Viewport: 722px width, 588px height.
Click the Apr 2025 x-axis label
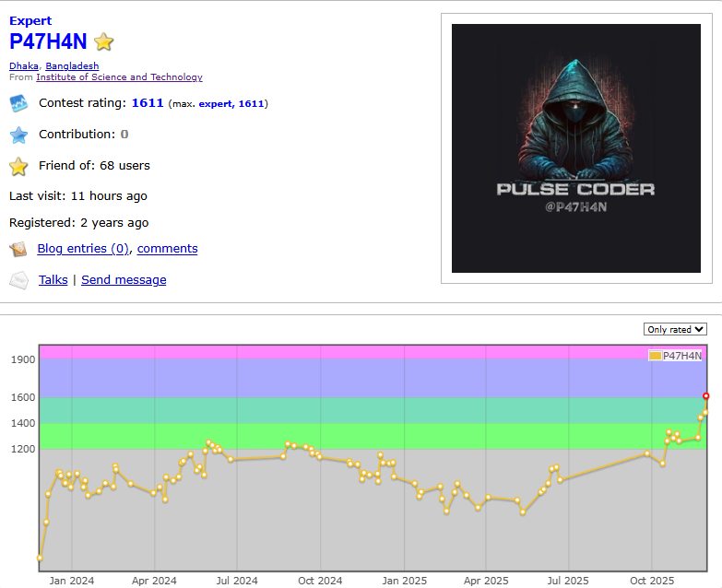point(486,581)
